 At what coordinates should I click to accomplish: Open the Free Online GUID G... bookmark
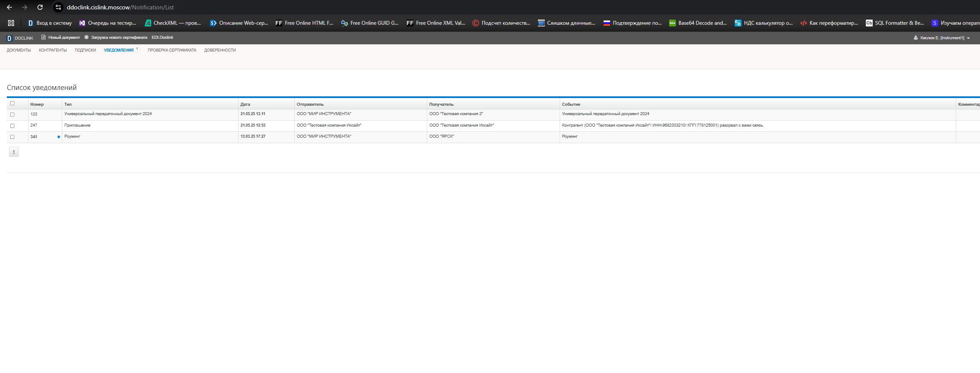tap(370, 23)
